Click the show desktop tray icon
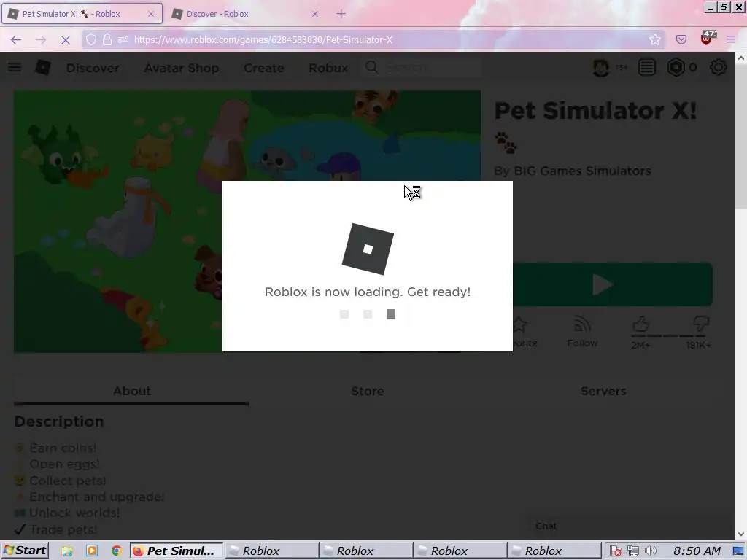 click(x=738, y=551)
